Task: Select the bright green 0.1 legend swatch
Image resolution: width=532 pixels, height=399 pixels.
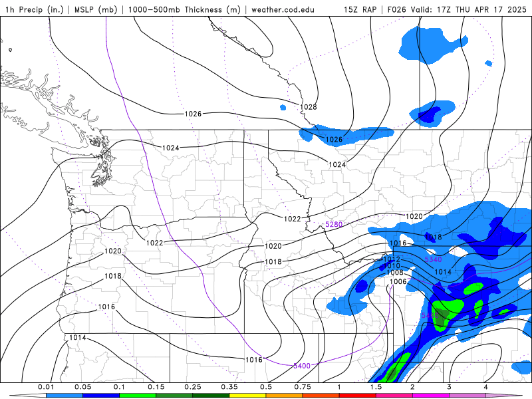Action: pyautogui.click(x=138, y=396)
